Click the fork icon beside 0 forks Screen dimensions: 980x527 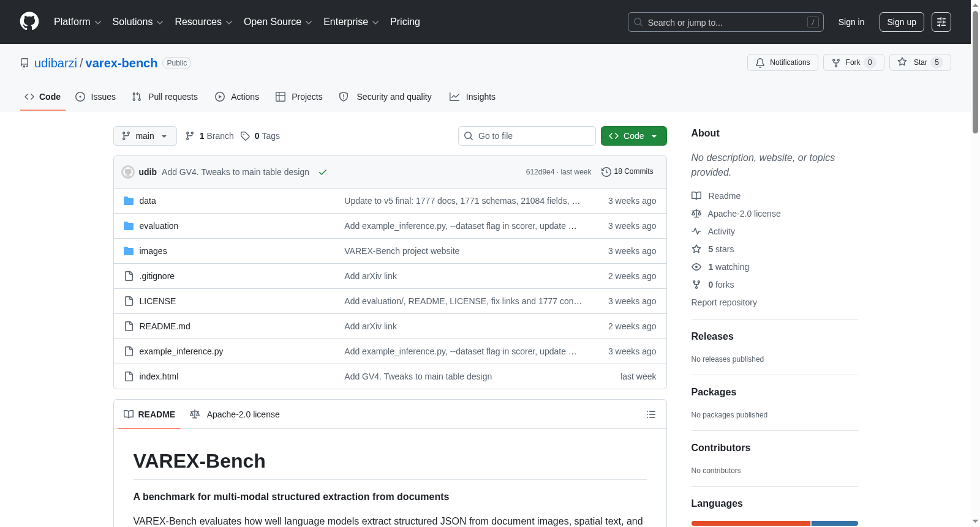(696, 285)
